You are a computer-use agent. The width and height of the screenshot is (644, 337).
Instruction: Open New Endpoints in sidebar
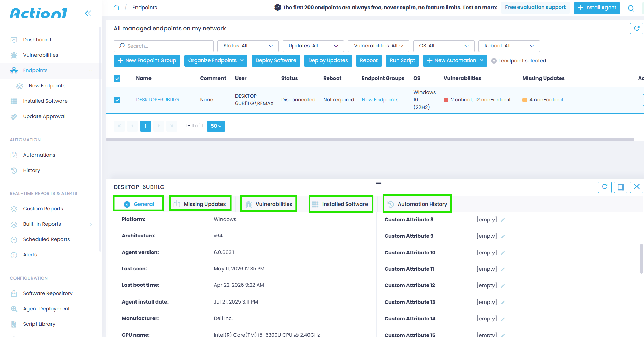click(x=47, y=86)
